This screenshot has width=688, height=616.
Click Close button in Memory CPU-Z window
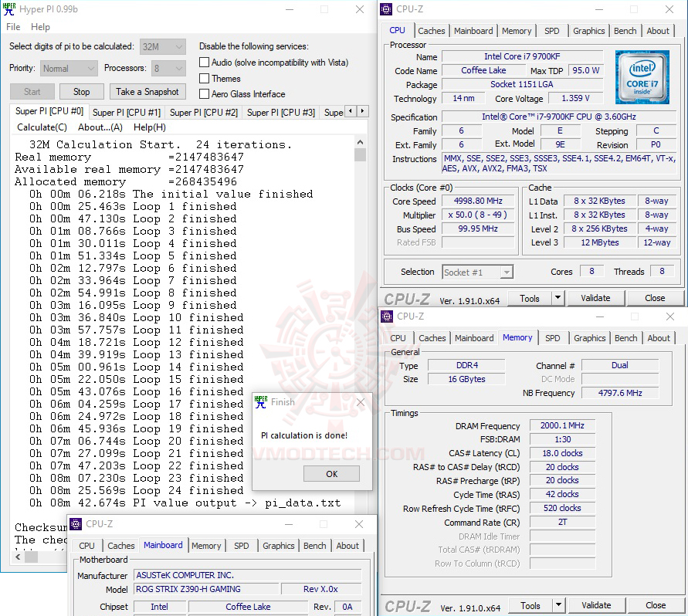point(656,605)
